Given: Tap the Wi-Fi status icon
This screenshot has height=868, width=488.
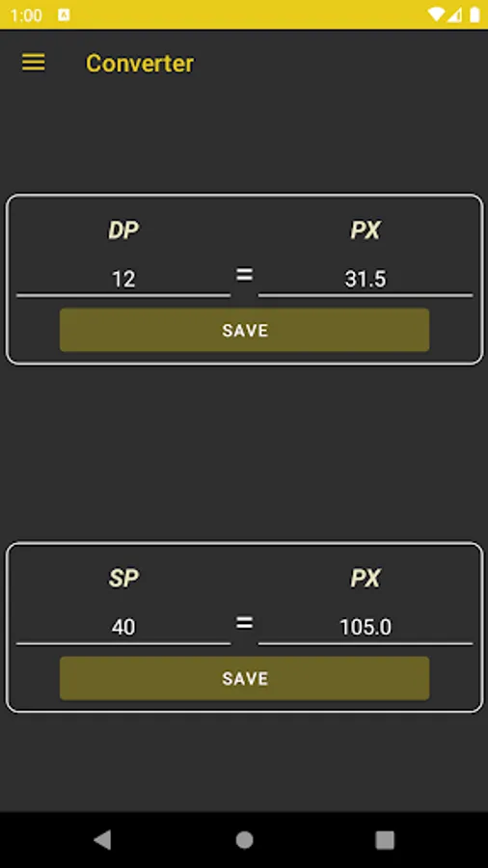Looking at the screenshot, I should 435,14.
